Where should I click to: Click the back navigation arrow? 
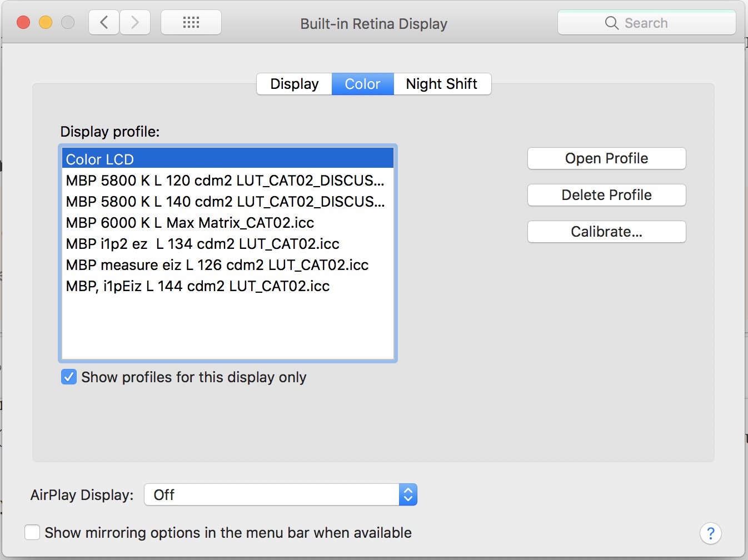(103, 22)
